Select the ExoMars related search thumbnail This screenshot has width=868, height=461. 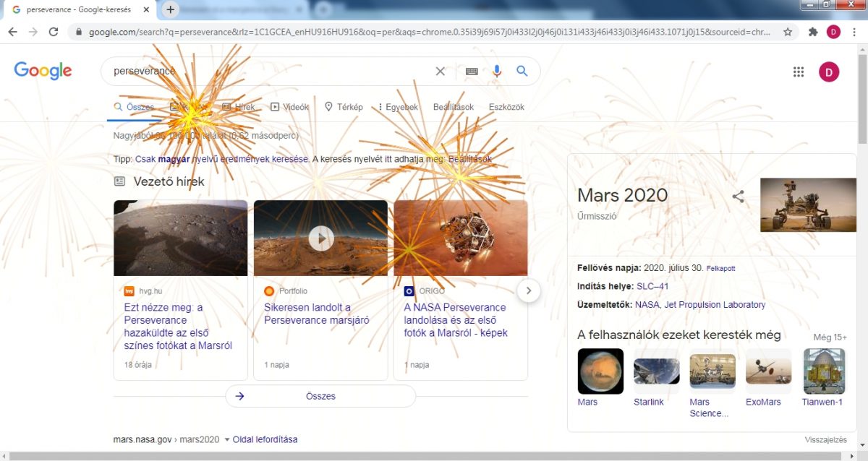768,371
